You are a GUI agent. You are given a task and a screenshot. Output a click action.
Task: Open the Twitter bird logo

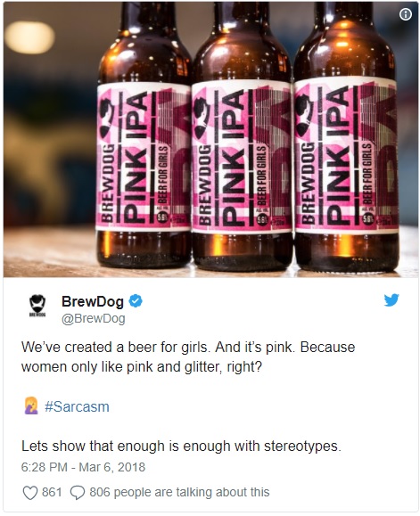[x=391, y=299]
